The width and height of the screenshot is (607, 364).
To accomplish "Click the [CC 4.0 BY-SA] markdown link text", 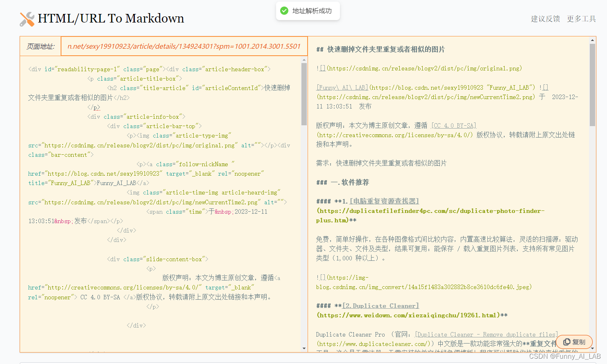I will pyautogui.click(x=454, y=125).
